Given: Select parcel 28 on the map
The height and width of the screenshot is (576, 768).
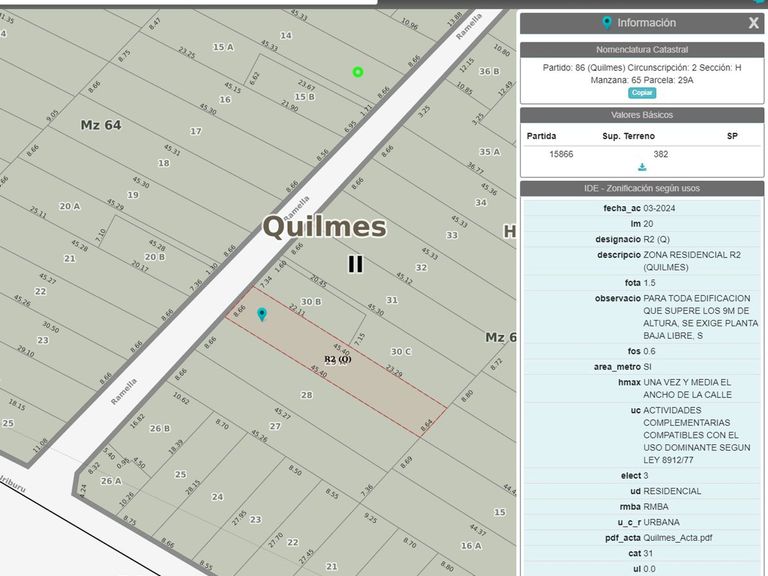Looking at the screenshot, I should pos(307,395).
